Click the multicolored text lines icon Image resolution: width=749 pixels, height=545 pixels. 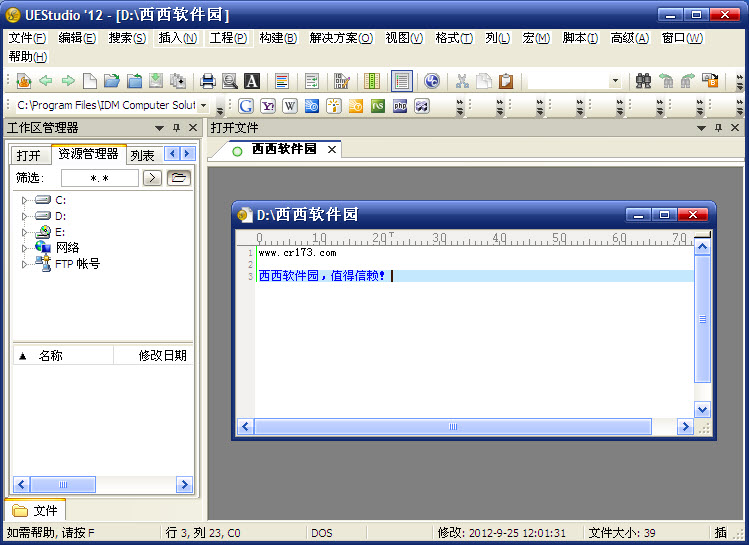[282, 81]
